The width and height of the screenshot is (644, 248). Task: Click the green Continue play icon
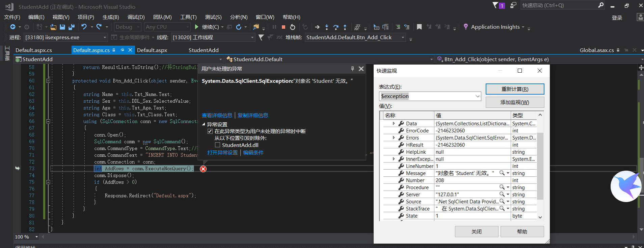tap(197, 27)
